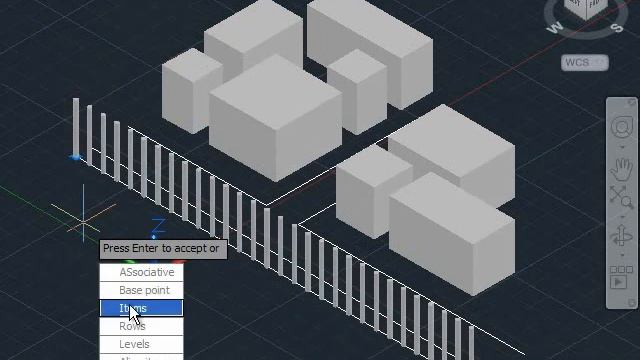Open the WCS coordinate system dropdown
Viewport: 640px width, 360px height.
click(584, 63)
